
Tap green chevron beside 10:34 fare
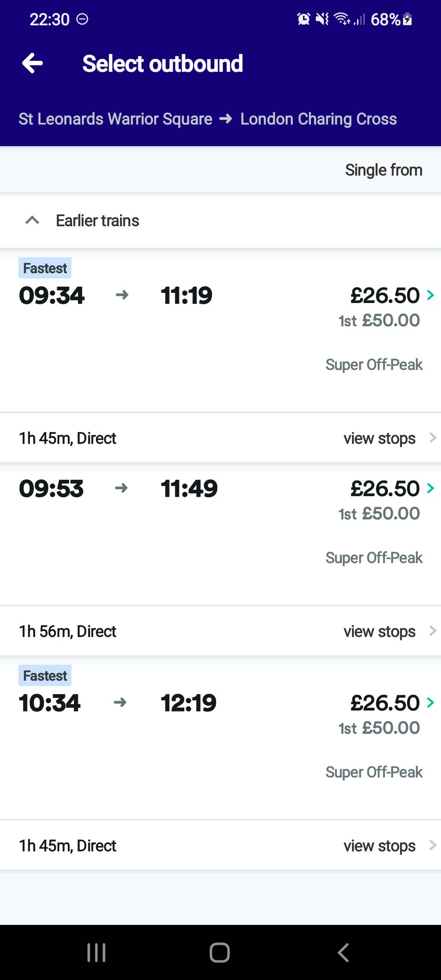[430, 703]
